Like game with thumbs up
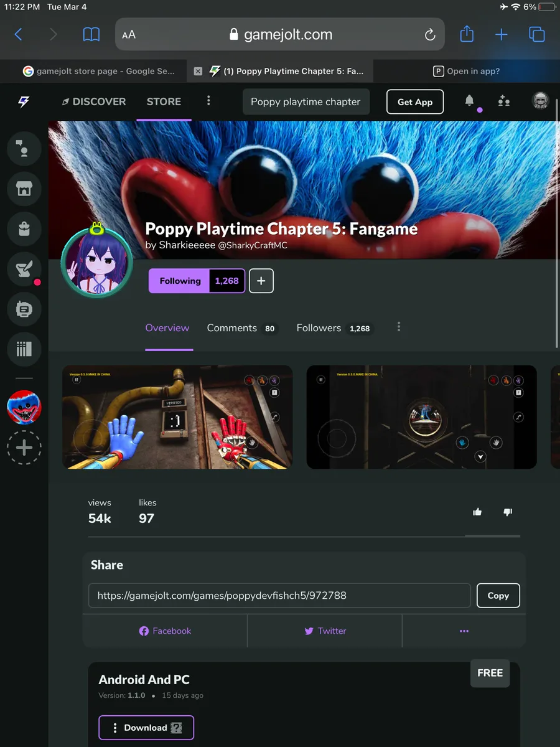The height and width of the screenshot is (747, 560). 477,512
